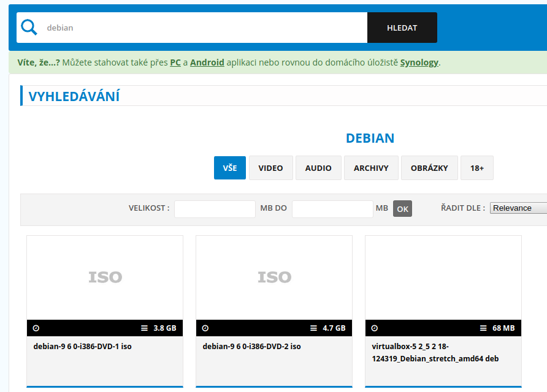Click the magnifying glass search icon
Image resolution: width=547 pixels, height=392 pixels.
[x=29, y=28]
